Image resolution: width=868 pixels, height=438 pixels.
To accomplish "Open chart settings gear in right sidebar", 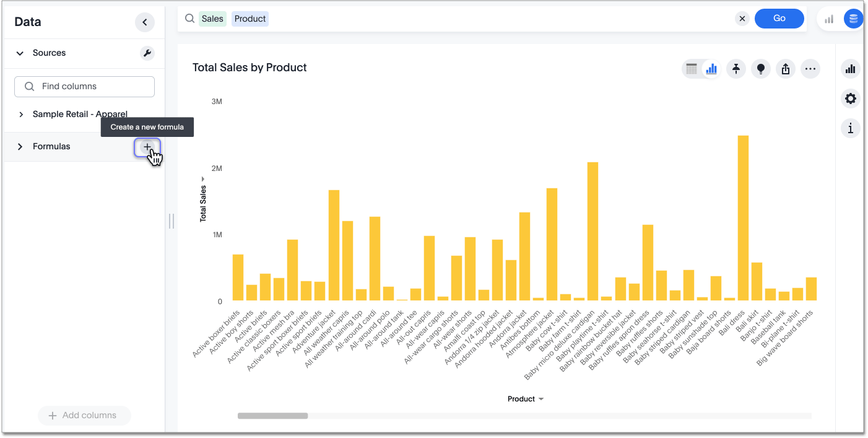I will tap(851, 99).
